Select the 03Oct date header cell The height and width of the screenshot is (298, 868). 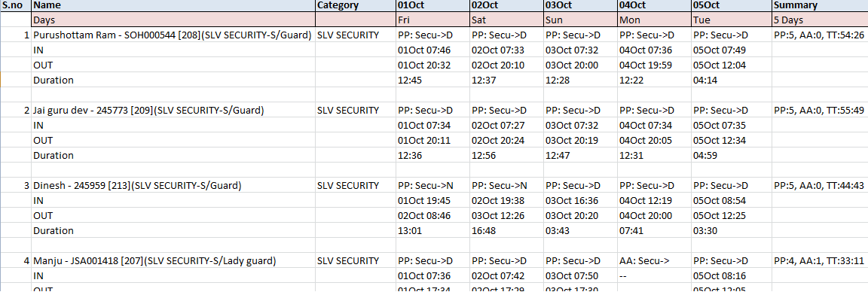coord(580,5)
